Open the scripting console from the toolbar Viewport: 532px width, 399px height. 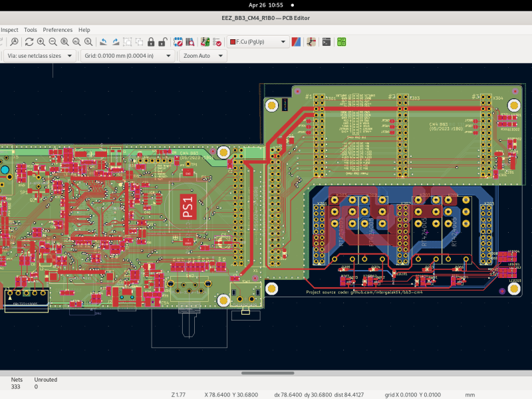click(326, 42)
